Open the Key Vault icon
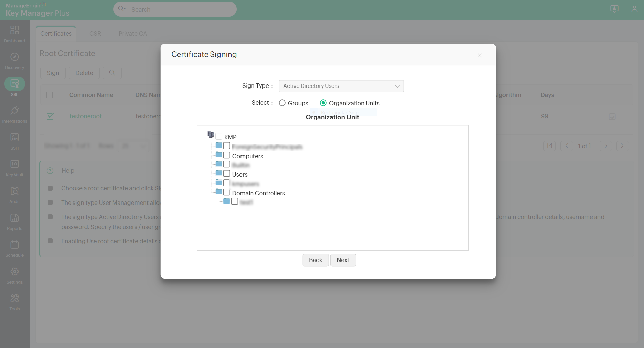Screen dimensions: 644x348 tap(15, 164)
